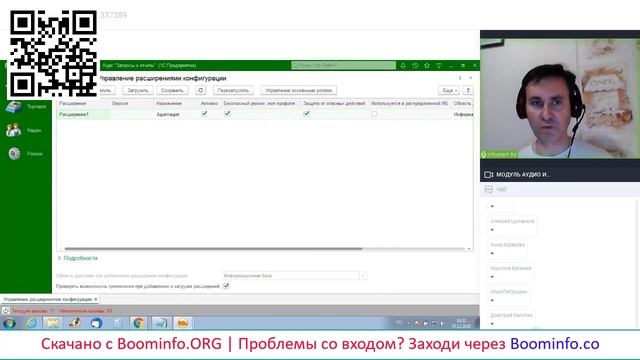Viewport: 640px width, 360px height.
Task: Click the Назначение column header
Action: [x=176, y=104]
